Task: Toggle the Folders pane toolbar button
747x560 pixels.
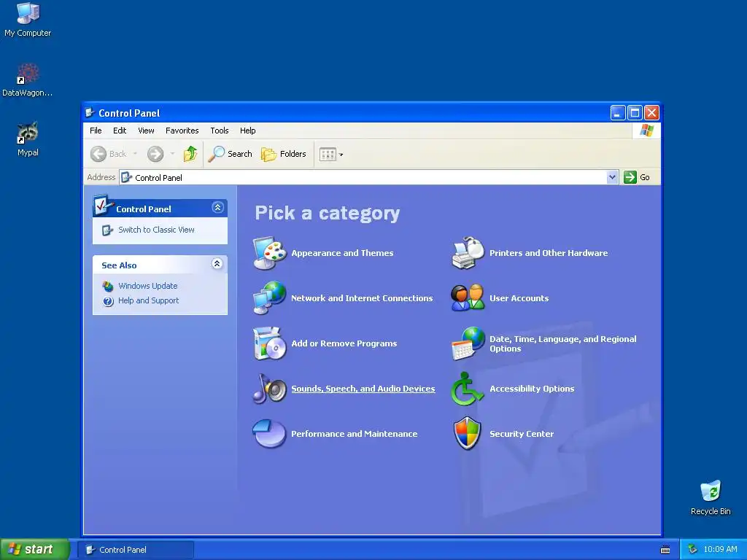Action: point(284,154)
